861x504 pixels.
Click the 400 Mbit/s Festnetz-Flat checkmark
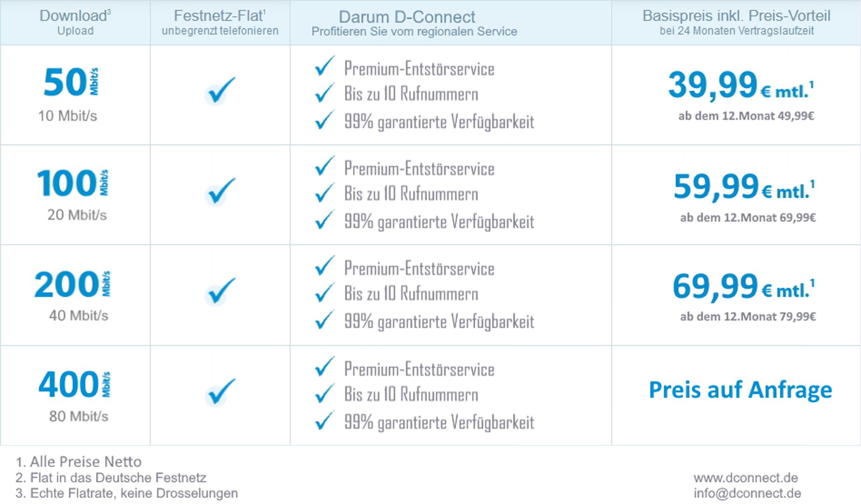tap(220, 392)
